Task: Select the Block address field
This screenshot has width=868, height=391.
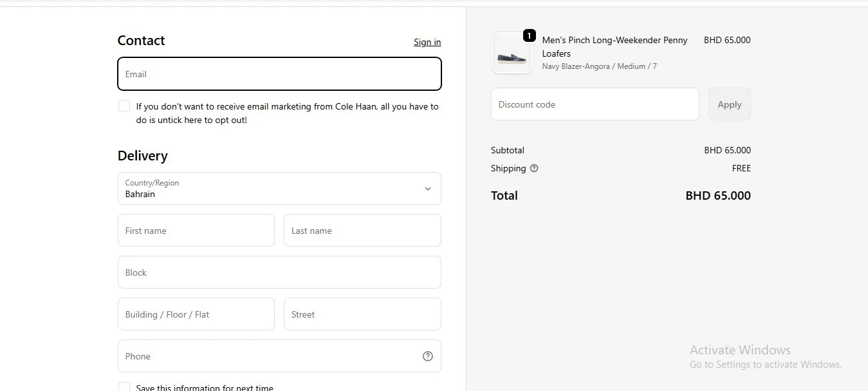Action: click(x=279, y=272)
